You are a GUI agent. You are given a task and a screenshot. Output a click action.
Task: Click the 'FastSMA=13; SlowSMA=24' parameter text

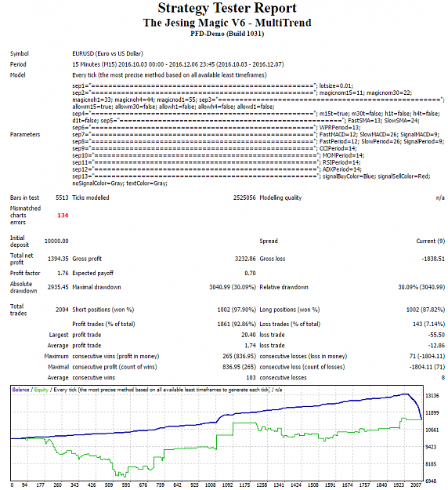(x=383, y=121)
